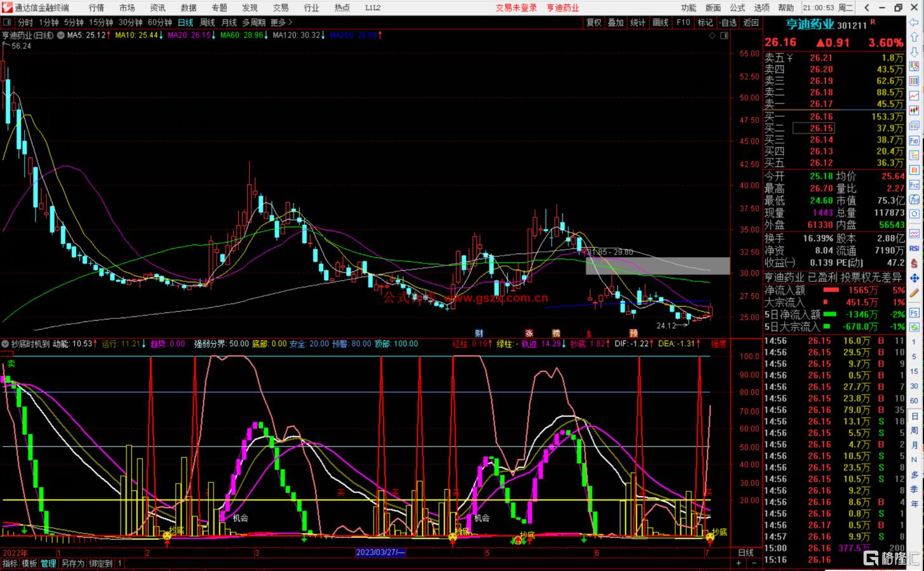Open the quote list grid icon in sidebar
This screenshot has width=924, height=571.
(x=914, y=81)
